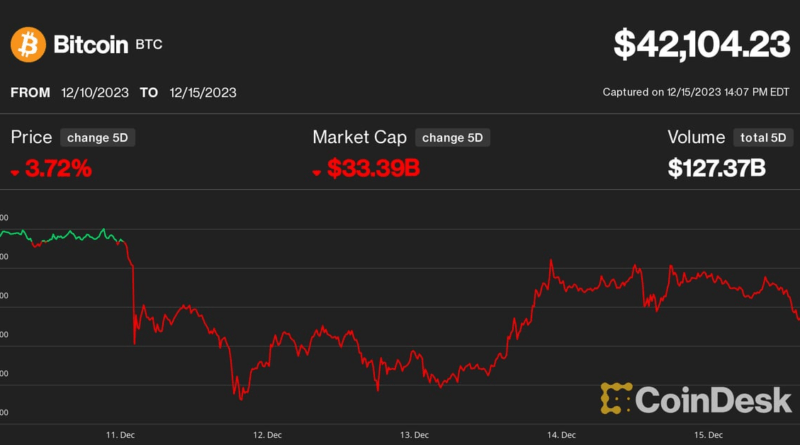Click the $42,104.23 current price
The height and width of the screenshot is (445, 800).
point(700,43)
